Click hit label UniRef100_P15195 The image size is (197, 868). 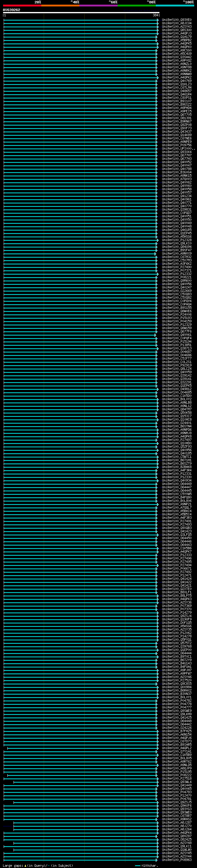[177, 772]
